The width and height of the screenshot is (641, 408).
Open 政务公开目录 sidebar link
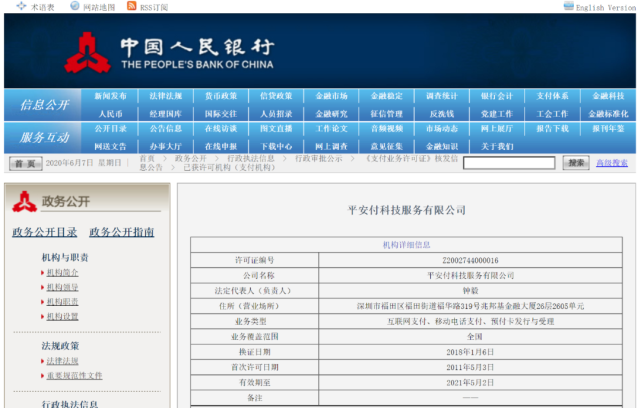point(45,232)
